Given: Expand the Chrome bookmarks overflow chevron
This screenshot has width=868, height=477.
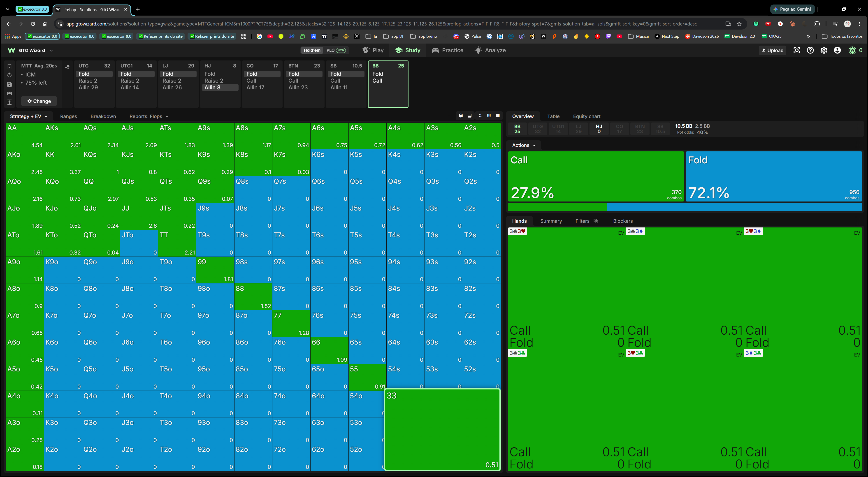Looking at the screenshot, I should (x=808, y=36).
